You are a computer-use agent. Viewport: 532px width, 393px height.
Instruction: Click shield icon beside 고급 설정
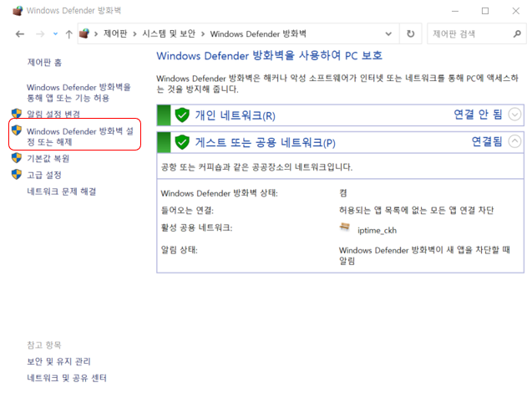17,175
